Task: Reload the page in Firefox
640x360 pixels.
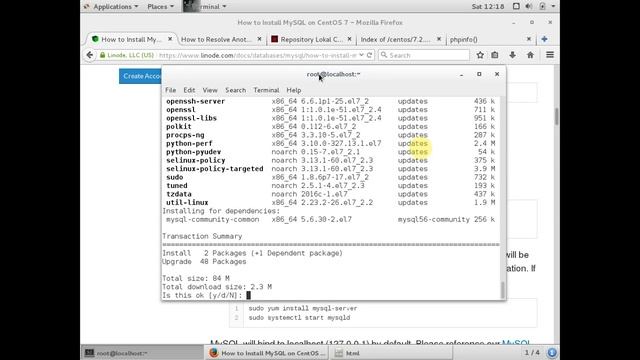Action: click(369, 55)
